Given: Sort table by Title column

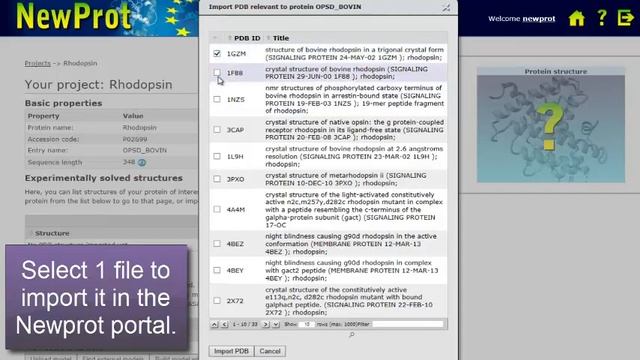Looking at the screenshot, I should (281, 38).
